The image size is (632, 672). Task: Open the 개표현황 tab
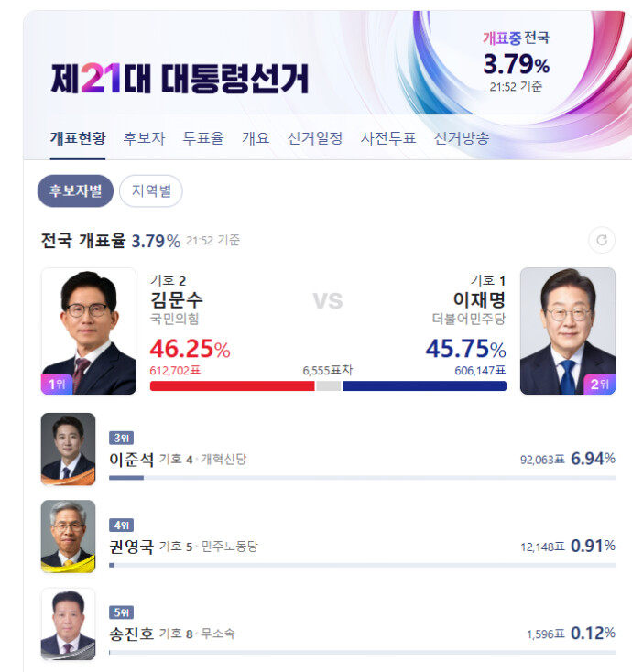pyautogui.click(x=78, y=138)
